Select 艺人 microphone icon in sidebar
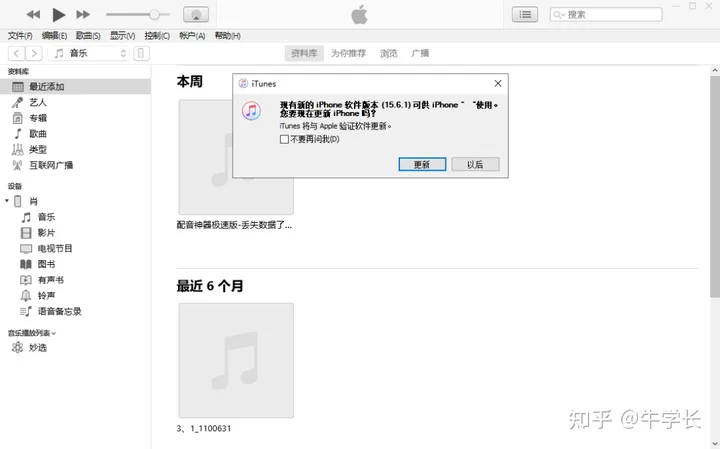This screenshot has height=449, width=720. (17, 102)
